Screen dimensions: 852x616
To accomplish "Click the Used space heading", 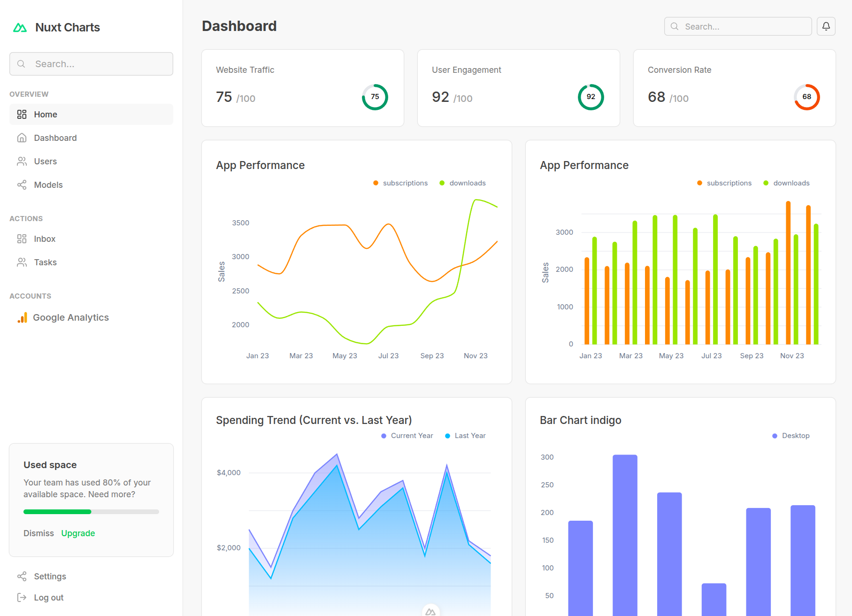I will click(50, 465).
